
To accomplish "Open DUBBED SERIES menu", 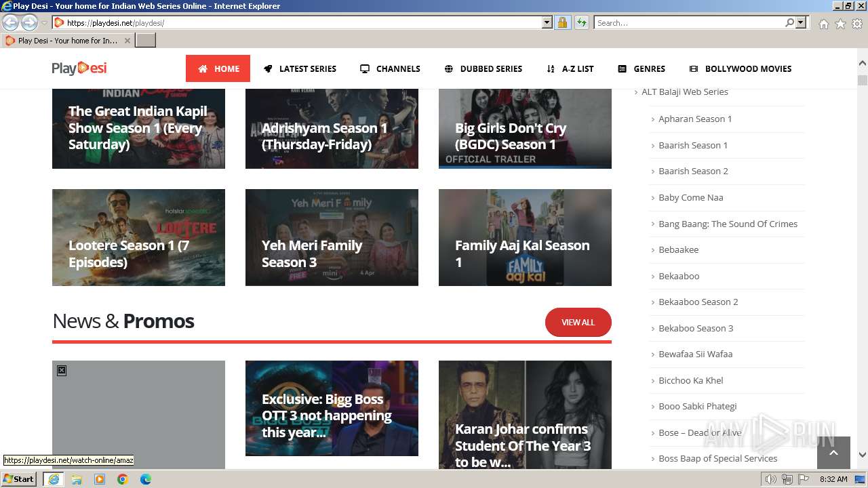I will pos(483,68).
